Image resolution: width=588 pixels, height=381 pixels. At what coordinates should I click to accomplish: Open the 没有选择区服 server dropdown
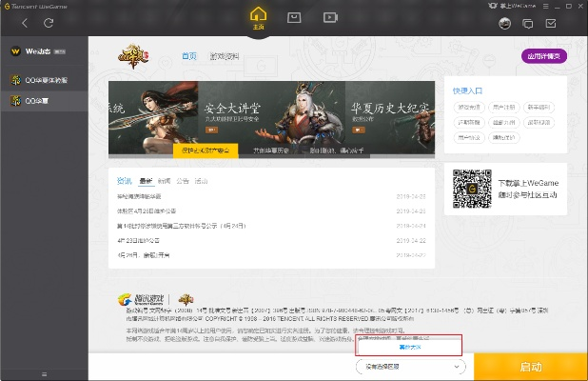pos(411,367)
